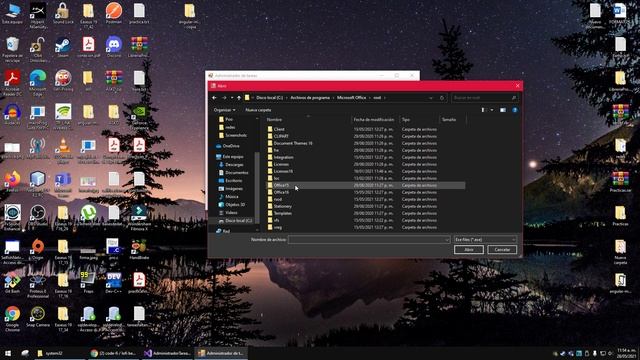Open the Windows Start menu
The height and width of the screenshot is (360, 640).
tap(7, 353)
